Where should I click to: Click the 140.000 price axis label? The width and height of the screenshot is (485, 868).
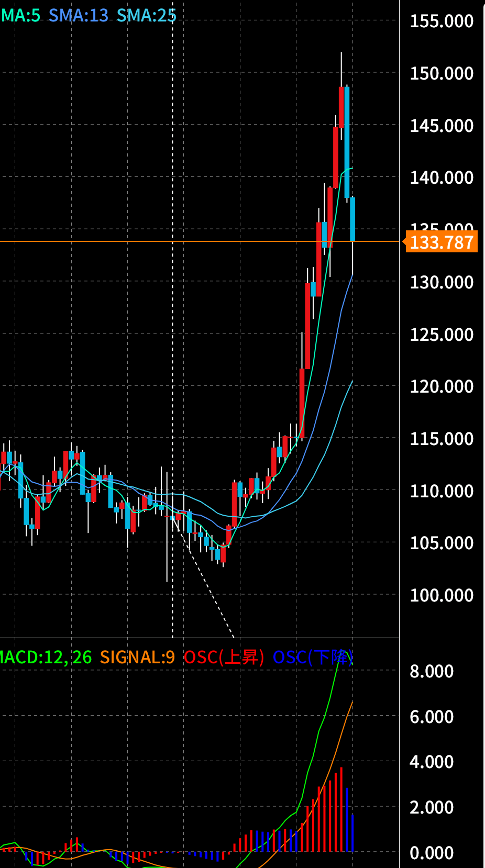(x=442, y=177)
